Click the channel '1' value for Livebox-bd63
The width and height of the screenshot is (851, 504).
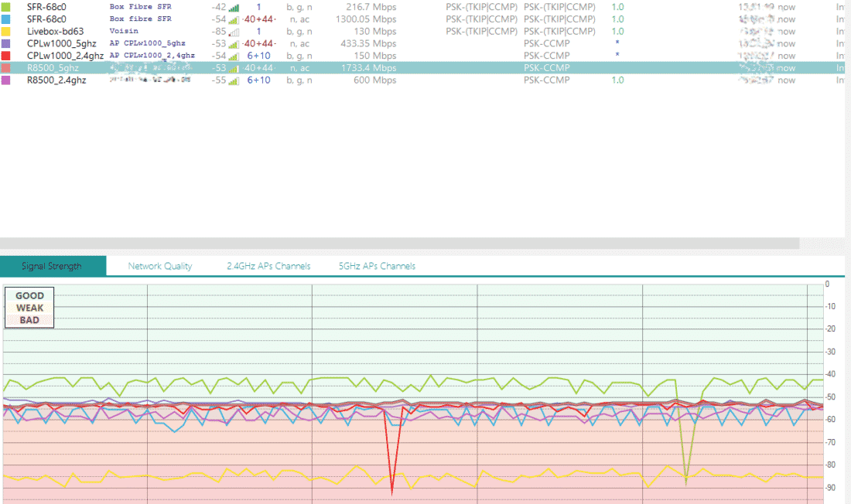pos(259,32)
